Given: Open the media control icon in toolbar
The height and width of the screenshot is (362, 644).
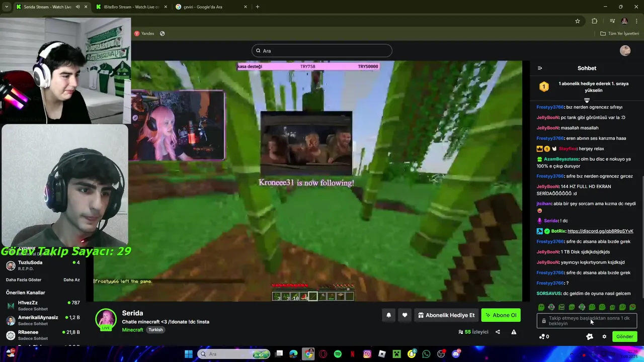Looking at the screenshot, I should tap(612, 21).
